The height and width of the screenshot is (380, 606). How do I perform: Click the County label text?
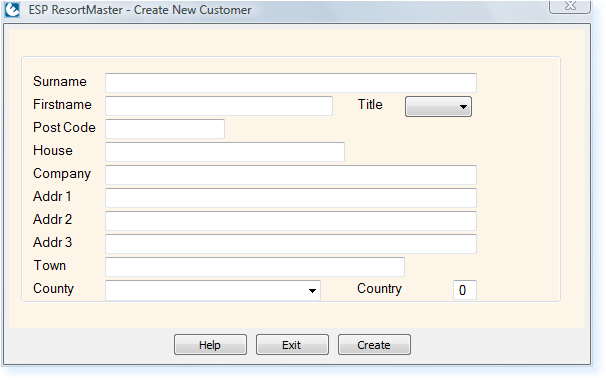pyautogui.click(x=53, y=289)
